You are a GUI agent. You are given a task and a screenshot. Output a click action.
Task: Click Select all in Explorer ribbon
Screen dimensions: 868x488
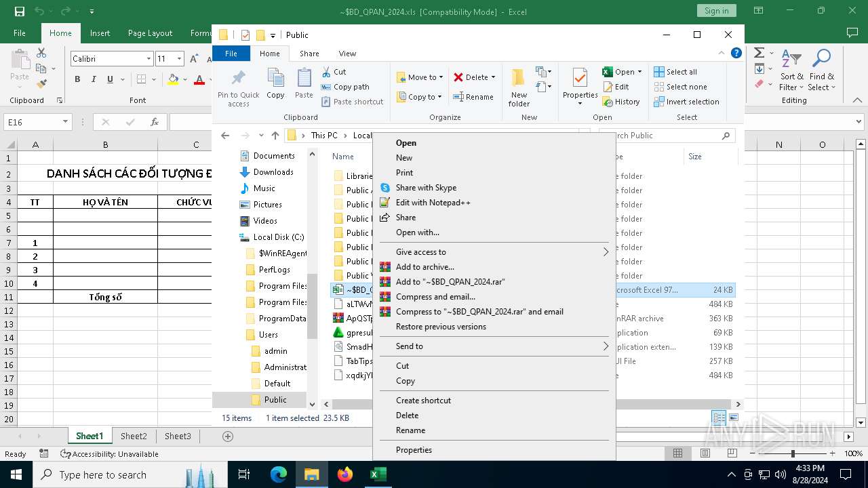pos(675,72)
